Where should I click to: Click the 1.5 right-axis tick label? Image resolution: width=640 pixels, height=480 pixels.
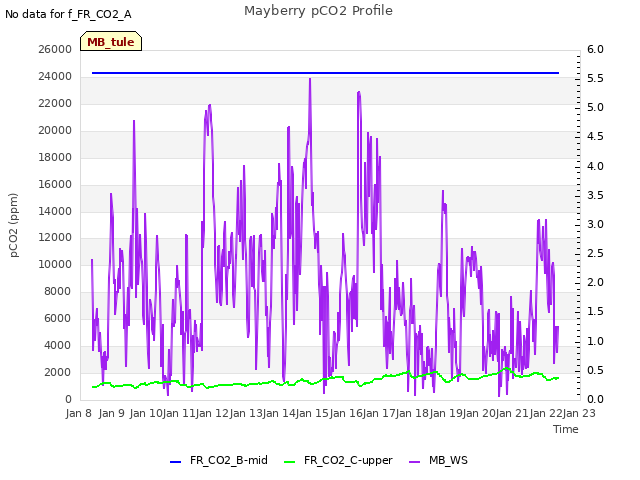pyautogui.click(x=595, y=311)
